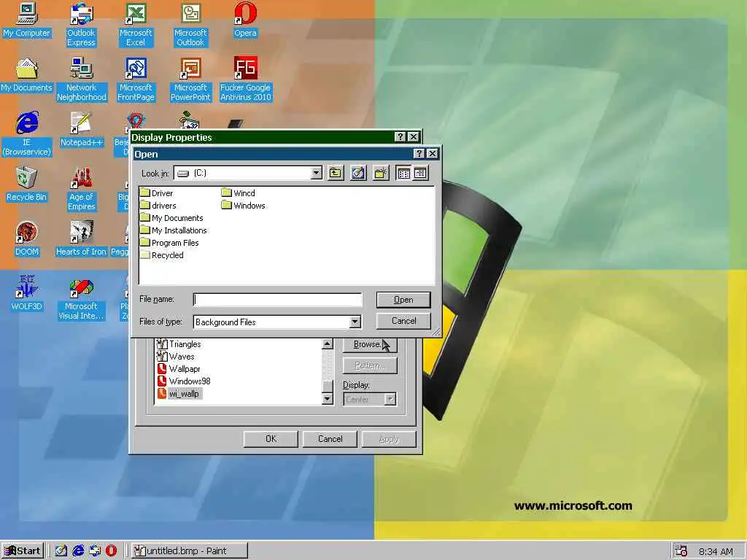The width and height of the screenshot is (747, 560).
Task: Select the My Installations folder
Action: click(x=174, y=230)
